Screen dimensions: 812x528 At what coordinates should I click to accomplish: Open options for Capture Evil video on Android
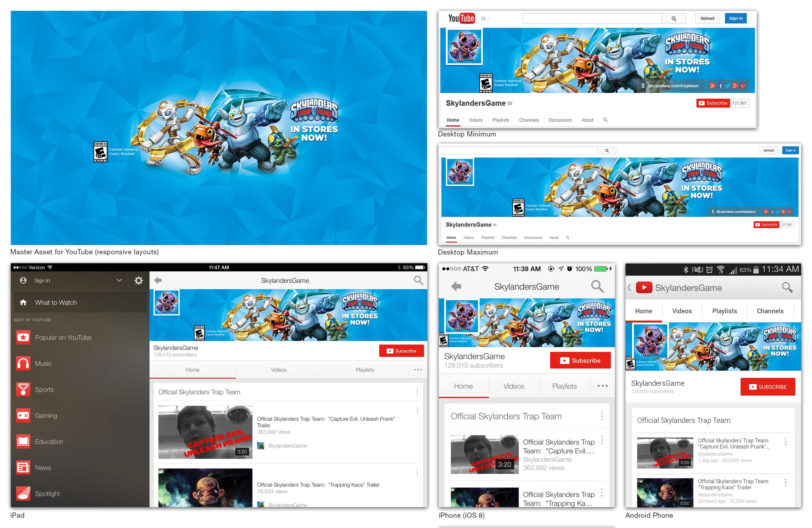[785, 442]
